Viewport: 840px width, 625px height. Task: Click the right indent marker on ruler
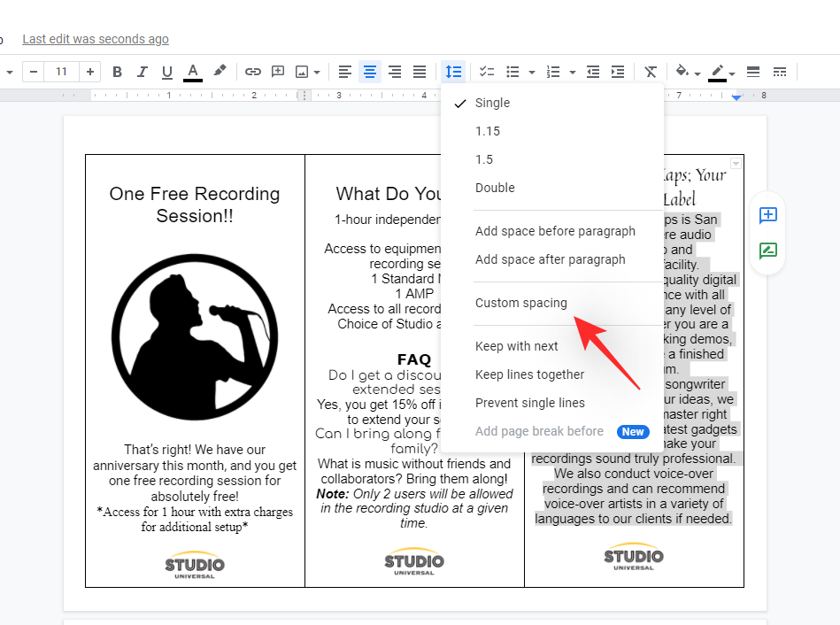coord(736,97)
